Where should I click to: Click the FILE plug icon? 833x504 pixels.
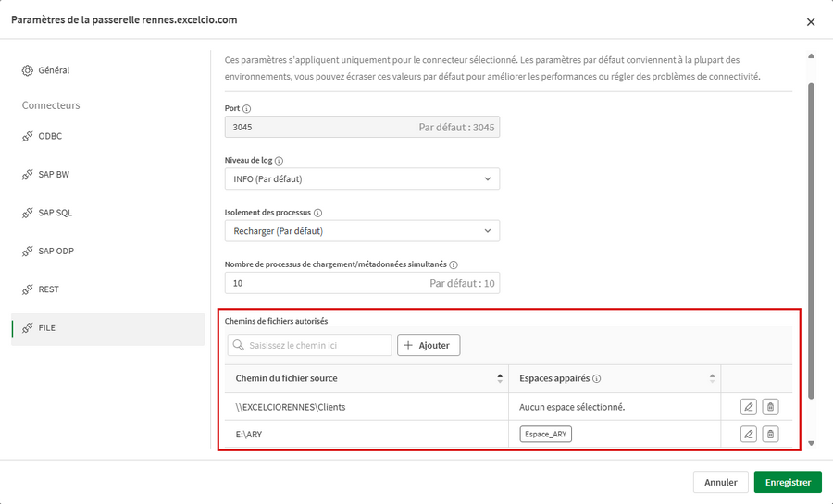point(27,328)
